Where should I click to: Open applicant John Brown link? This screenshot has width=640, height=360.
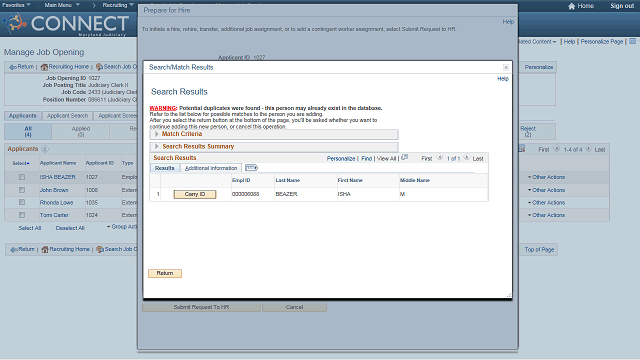point(54,190)
